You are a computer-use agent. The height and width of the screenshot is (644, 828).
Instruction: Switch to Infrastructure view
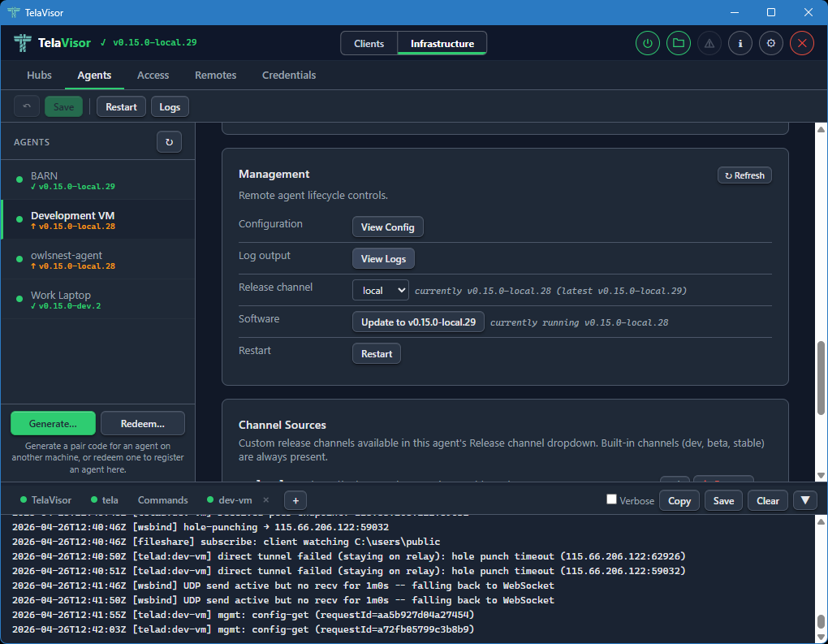pyautogui.click(x=442, y=43)
